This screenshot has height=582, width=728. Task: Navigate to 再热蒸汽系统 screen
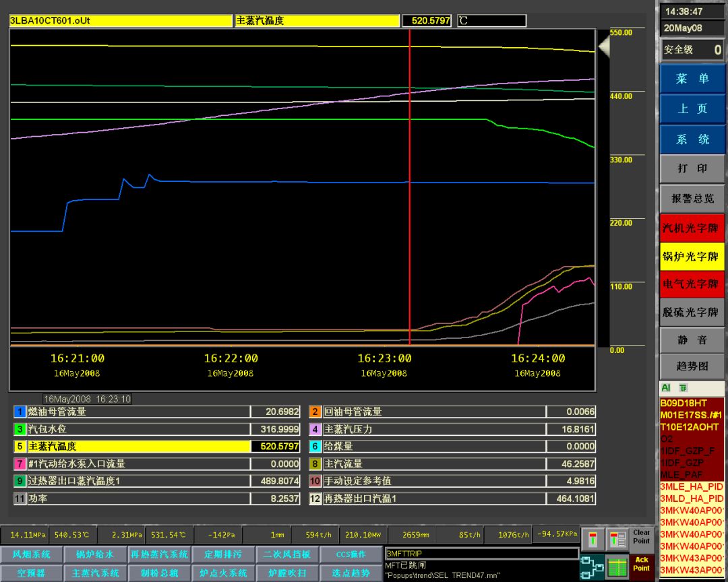coord(159,554)
